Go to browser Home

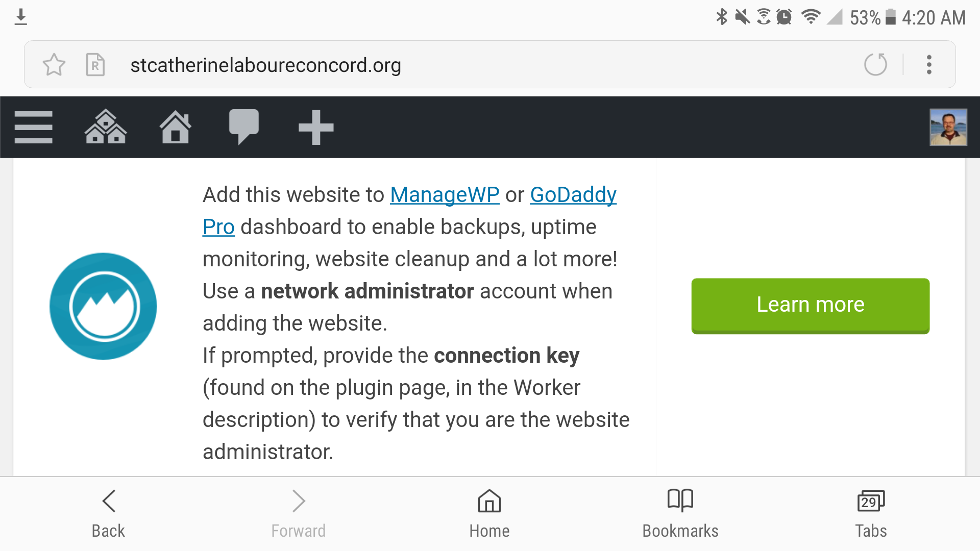pyautogui.click(x=489, y=514)
